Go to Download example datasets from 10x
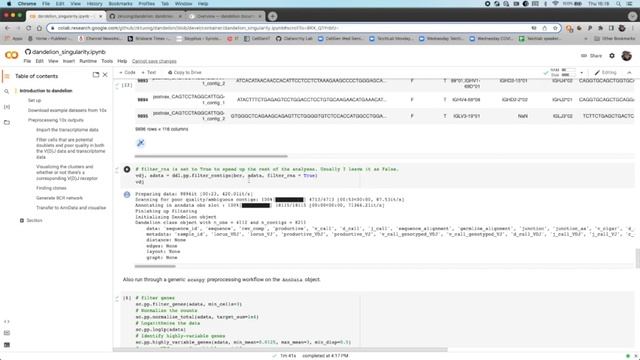 tap(67, 110)
